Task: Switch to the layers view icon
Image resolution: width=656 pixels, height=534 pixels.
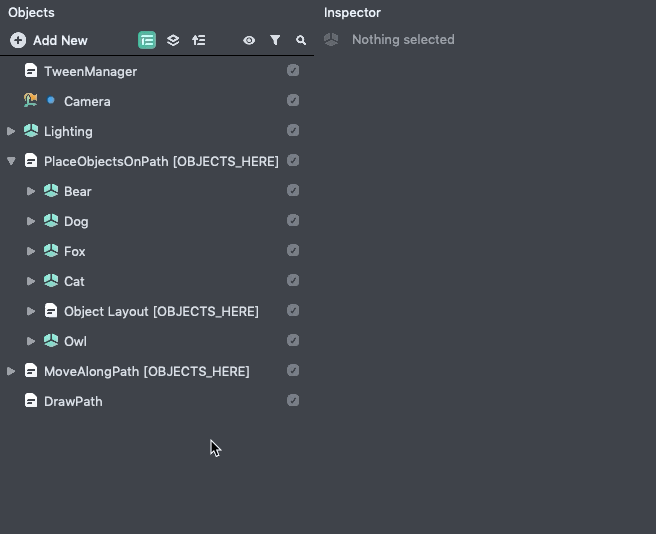Action: [173, 40]
